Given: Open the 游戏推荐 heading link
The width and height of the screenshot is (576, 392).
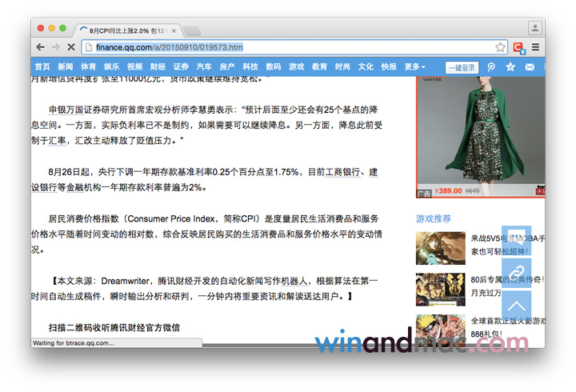Looking at the screenshot, I should point(434,218).
